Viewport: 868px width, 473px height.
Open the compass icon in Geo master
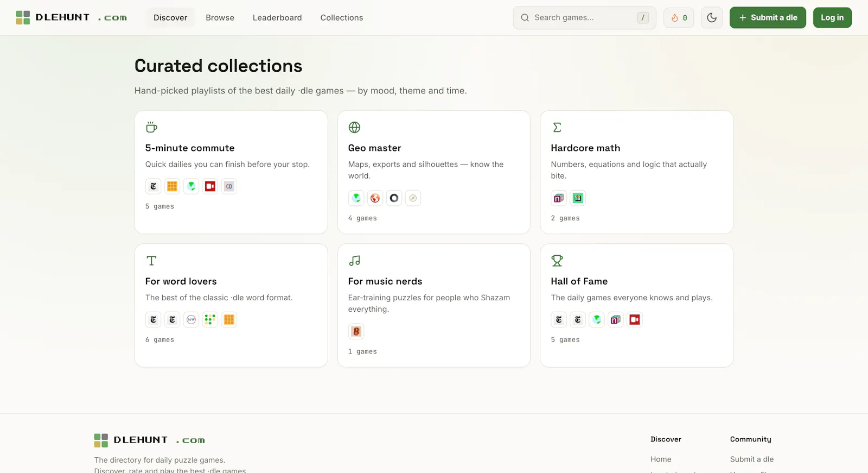pos(413,198)
